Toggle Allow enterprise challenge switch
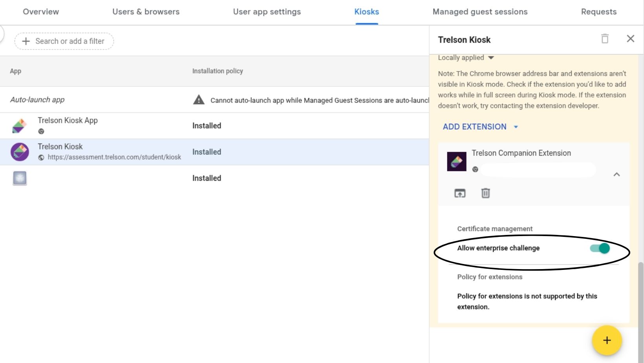The width and height of the screenshot is (644, 363). [600, 248]
